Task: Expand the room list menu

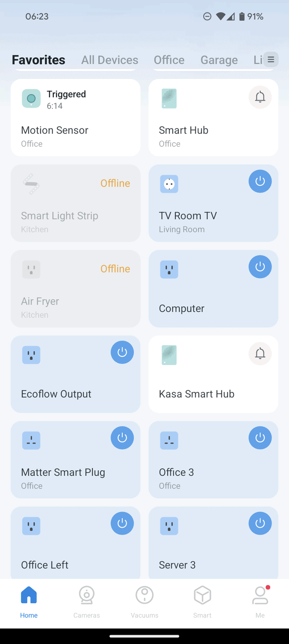Action: tap(271, 60)
